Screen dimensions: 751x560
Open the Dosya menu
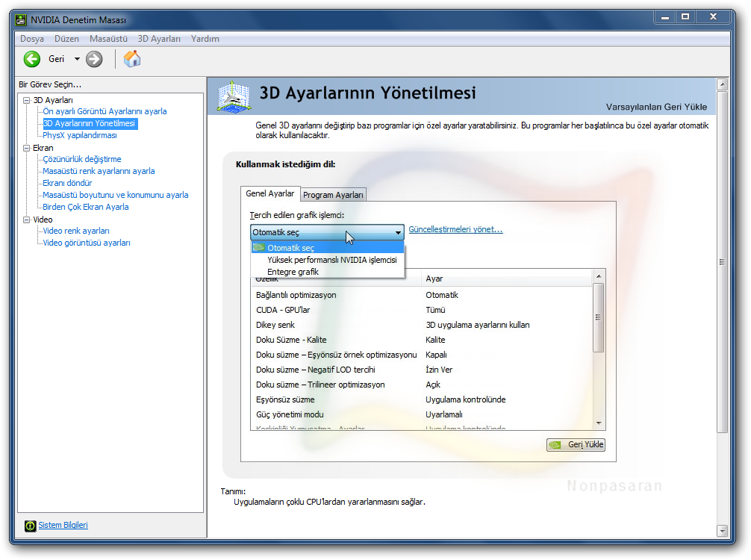click(x=32, y=39)
